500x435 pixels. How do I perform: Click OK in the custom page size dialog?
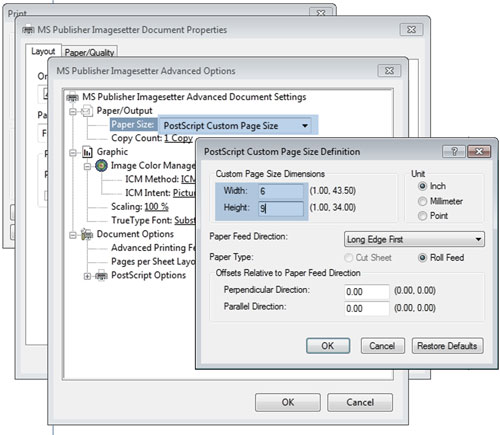328,346
